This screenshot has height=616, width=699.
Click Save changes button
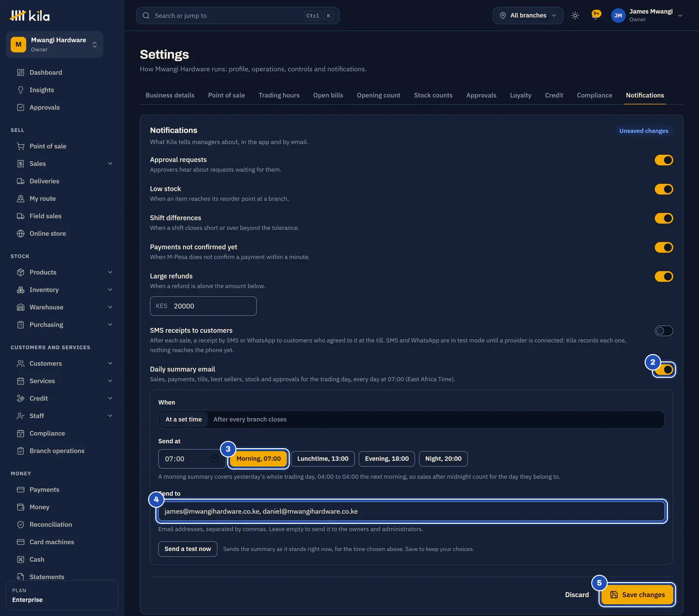637,595
